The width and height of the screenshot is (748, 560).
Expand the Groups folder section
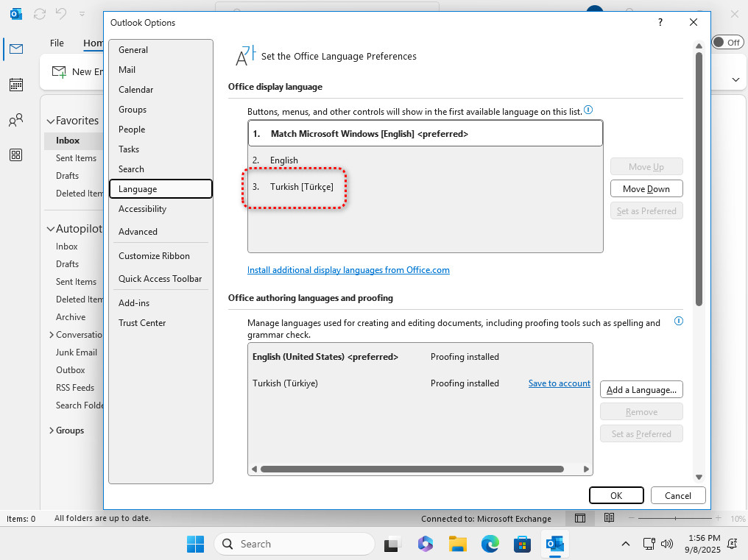[51, 430]
